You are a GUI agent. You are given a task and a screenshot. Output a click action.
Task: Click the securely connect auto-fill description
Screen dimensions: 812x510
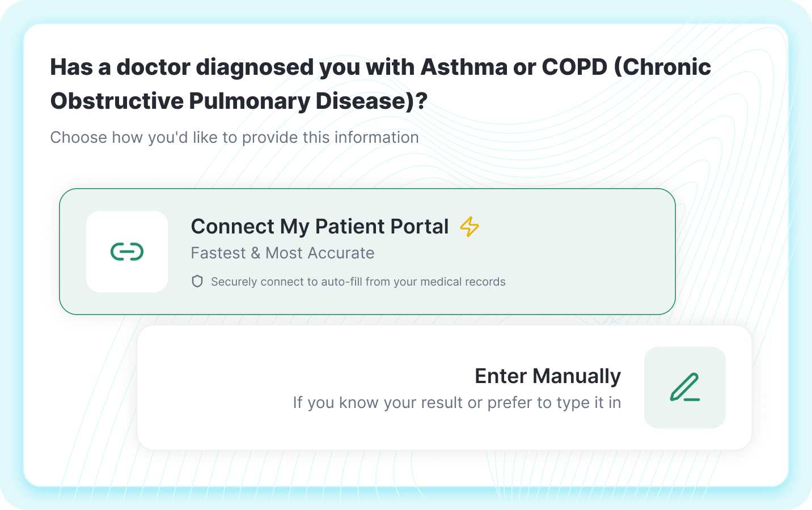tap(358, 281)
